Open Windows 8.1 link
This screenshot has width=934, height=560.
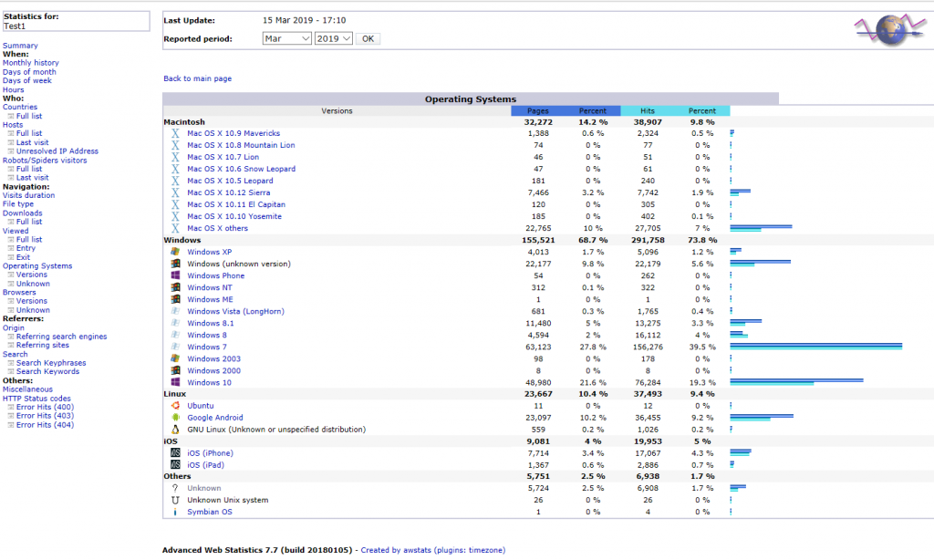[211, 324]
